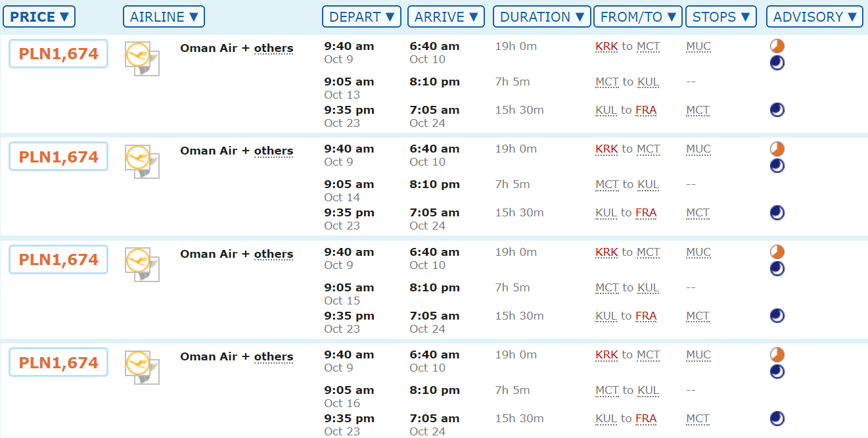This screenshot has width=868, height=438.
Task: Click the airline logo icon in second result
Action: [x=143, y=161]
